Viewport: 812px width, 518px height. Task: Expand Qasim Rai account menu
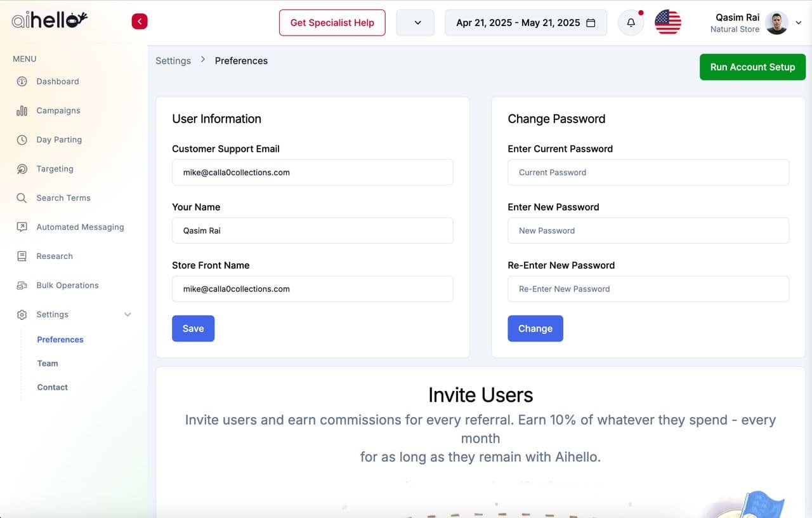(798, 23)
